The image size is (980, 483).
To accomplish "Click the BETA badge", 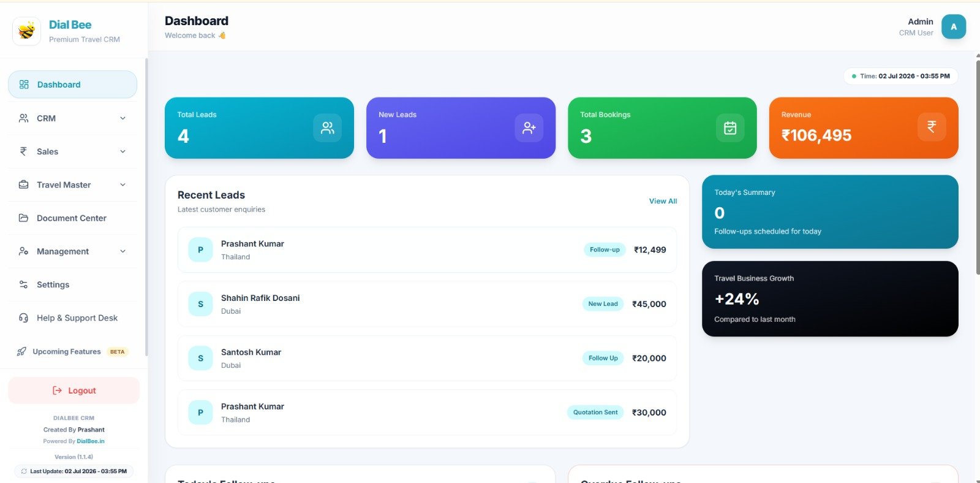I will click(x=117, y=352).
